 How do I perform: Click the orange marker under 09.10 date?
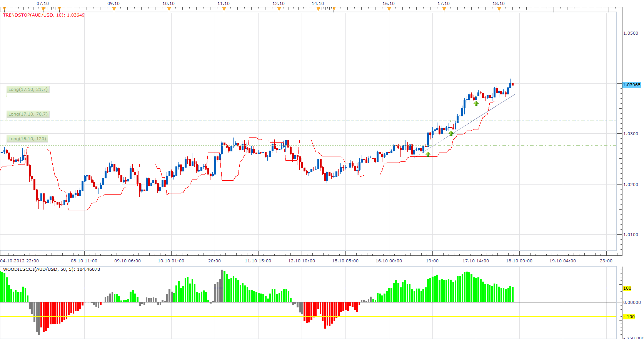(x=114, y=10)
